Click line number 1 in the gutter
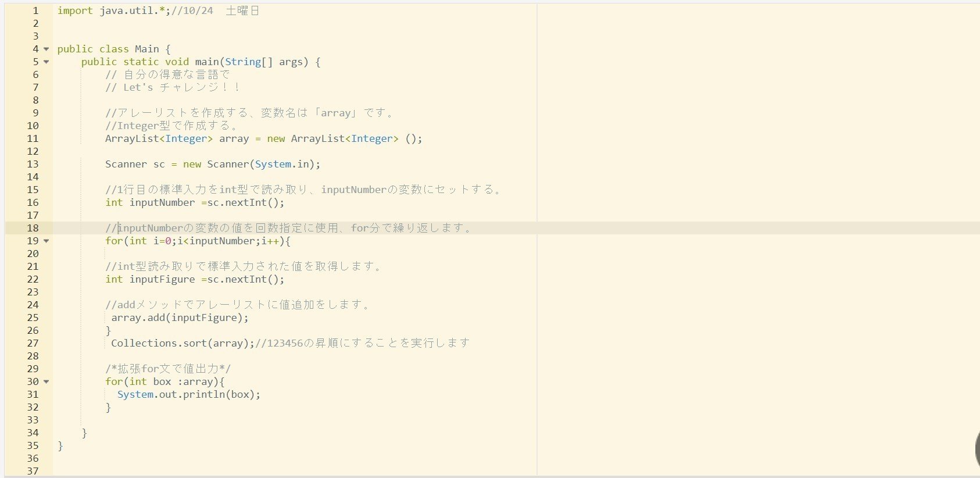The height and width of the screenshot is (478, 980). pyautogui.click(x=35, y=11)
